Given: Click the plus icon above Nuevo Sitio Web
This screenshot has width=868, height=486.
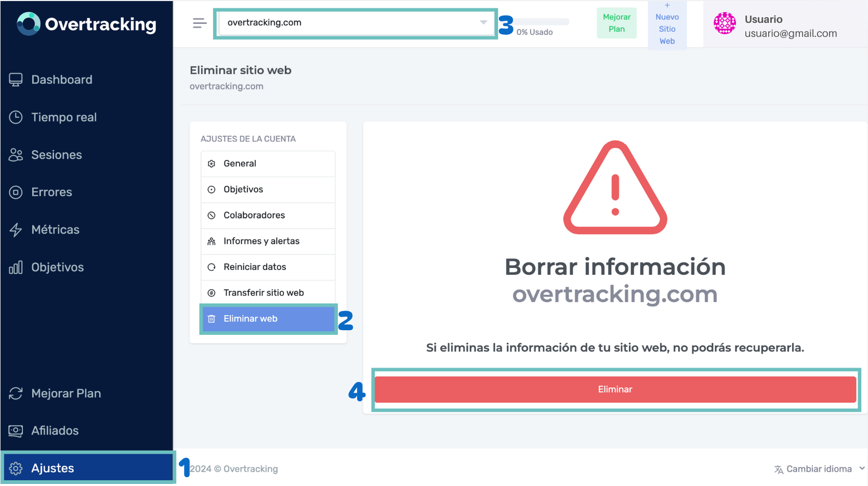Looking at the screenshot, I should click(x=667, y=5).
